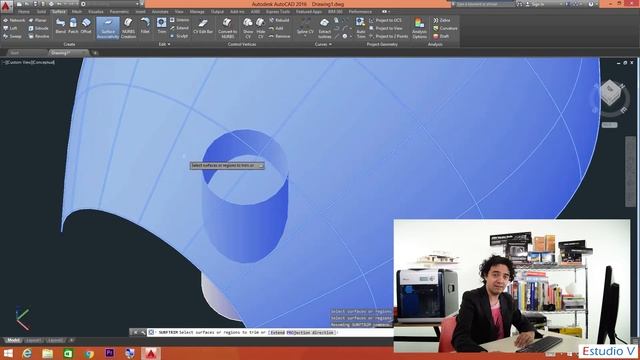Viewport: 640px width, 360px height.
Task: Select the Network surface tool
Action: point(14,20)
